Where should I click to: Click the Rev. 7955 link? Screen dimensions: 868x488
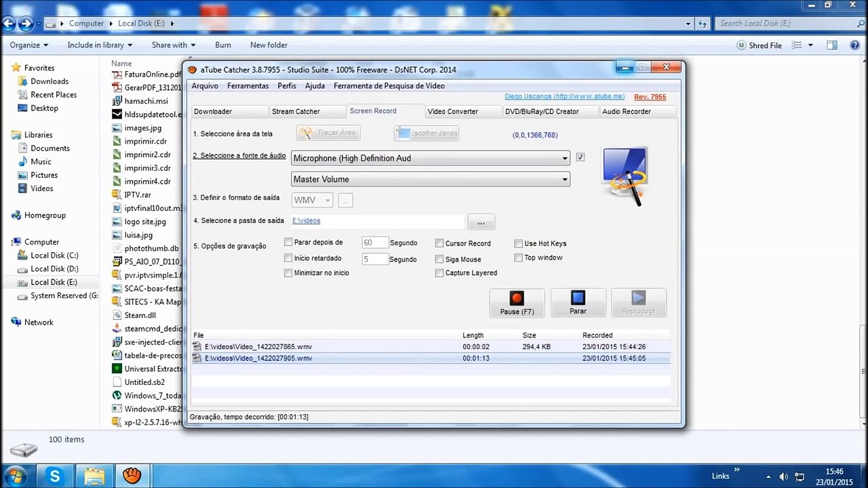650,97
